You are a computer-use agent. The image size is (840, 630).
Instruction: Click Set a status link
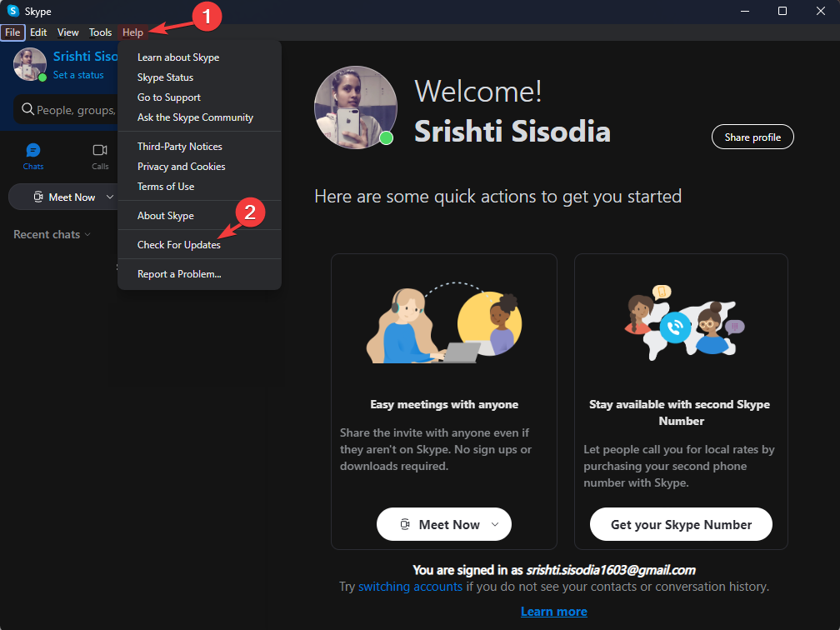click(78, 75)
